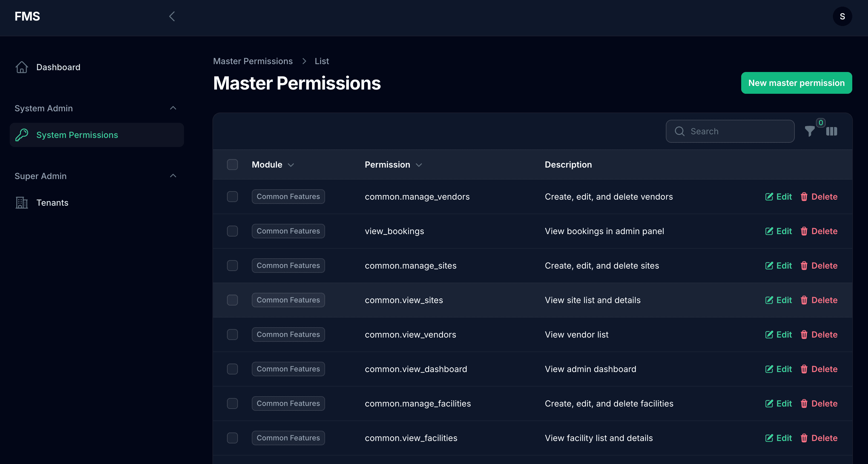Click New master permission button
This screenshot has width=868, height=464.
click(x=796, y=83)
